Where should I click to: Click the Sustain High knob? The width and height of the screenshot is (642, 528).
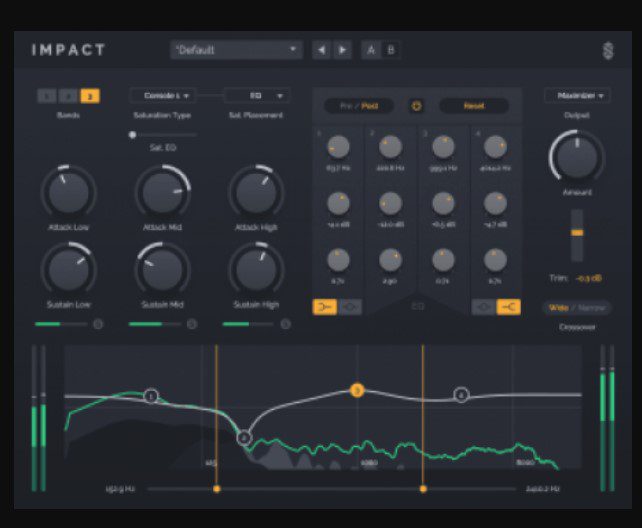coord(256,270)
